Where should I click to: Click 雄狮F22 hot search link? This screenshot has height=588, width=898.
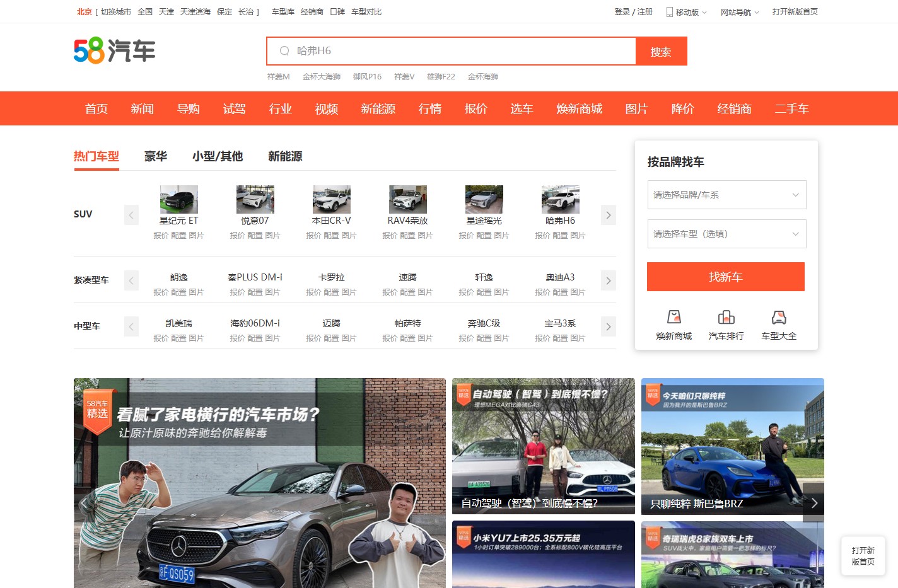tap(441, 77)
